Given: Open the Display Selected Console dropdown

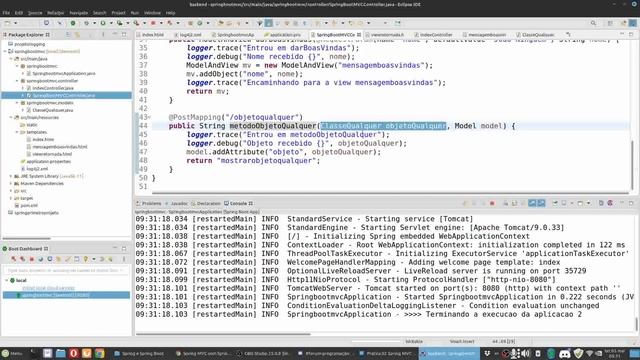Looking at the screenshot, I should tap(571, 203).
